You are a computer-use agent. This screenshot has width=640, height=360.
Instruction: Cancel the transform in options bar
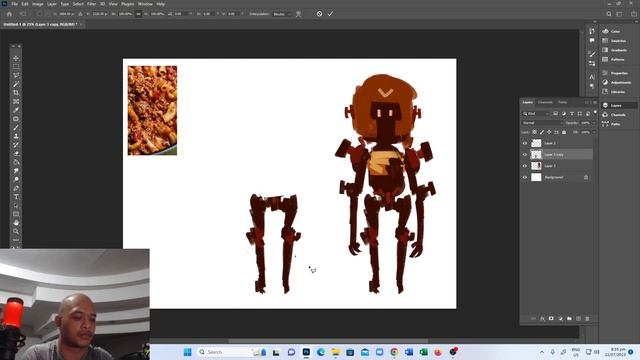click(319, 14)
